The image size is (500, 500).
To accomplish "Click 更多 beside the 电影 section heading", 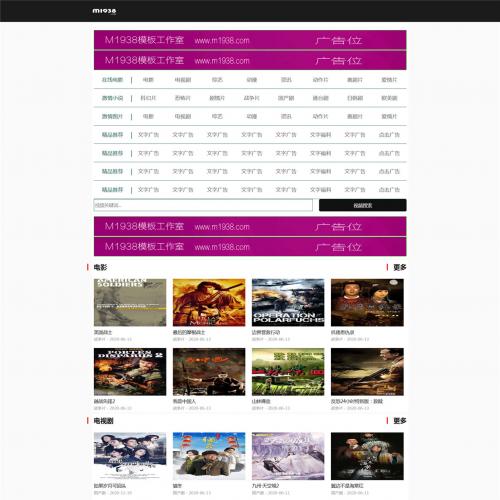I will point(400,267).
